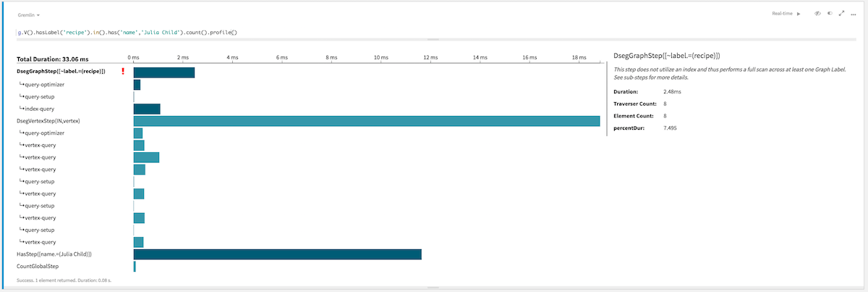The image size is (868, 292).
Task: Click the HasStep duration bar
Action: coord(277,254)
